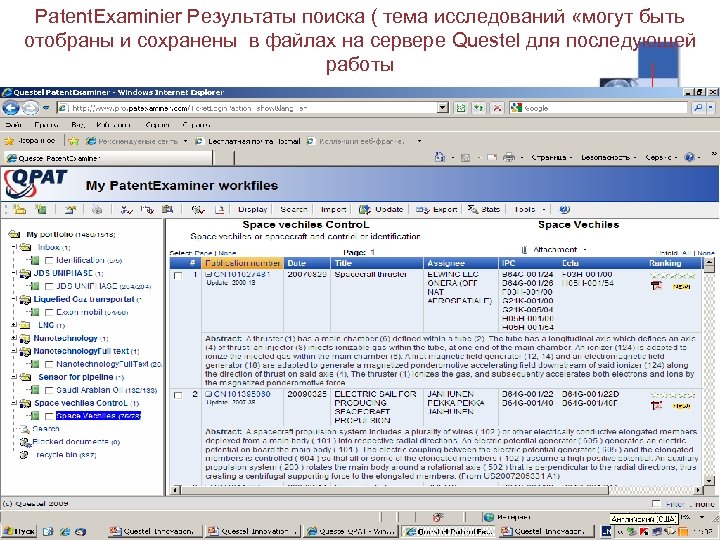Sort by Ranking column header
720x540 pixels.
click(x=665, y=263)
